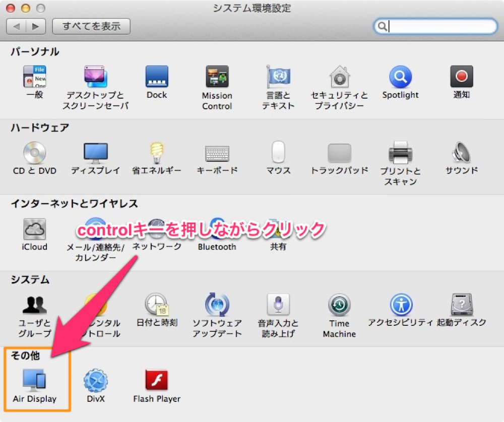Click the search magnifier icon
This screenshot has width=504, height=422.
382,26
